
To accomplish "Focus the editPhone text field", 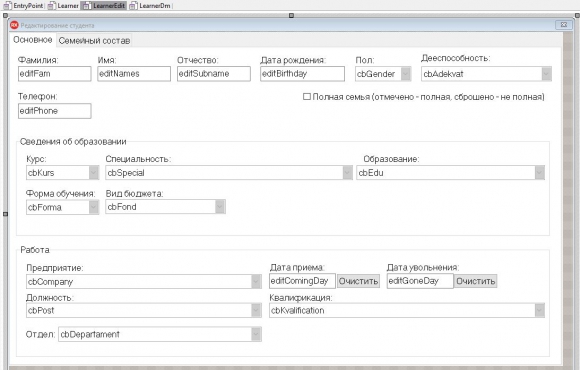I will click(54, 111).
